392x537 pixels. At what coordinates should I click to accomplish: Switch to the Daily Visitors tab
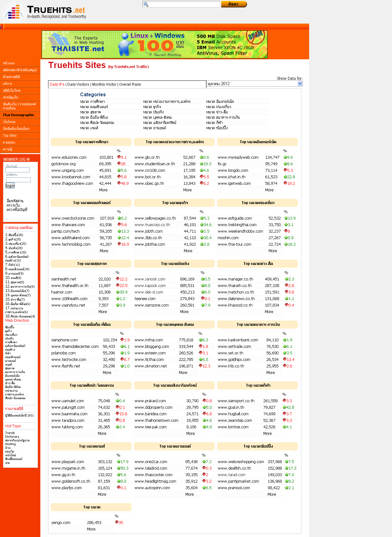click(78, 84)
